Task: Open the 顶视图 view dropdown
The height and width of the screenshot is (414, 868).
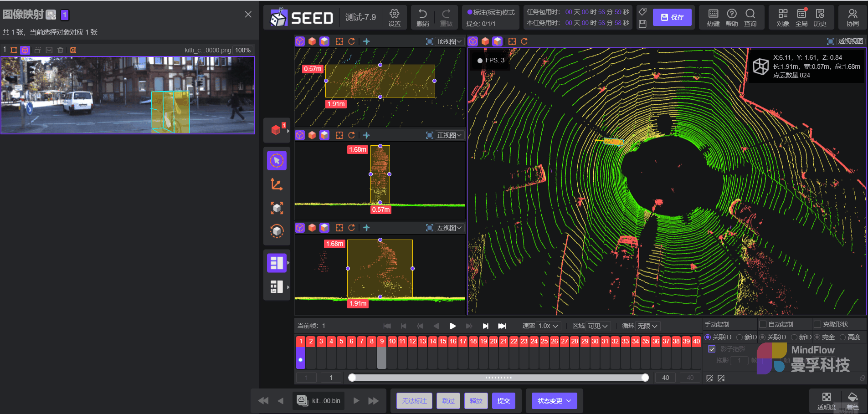Action: [x=449, y=41]
